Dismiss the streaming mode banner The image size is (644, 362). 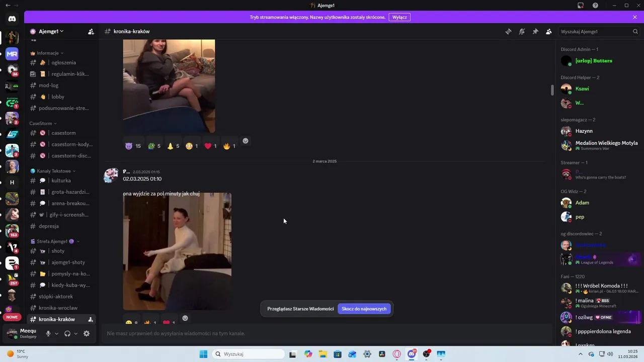pyautogui.click(x=635, y=17)
